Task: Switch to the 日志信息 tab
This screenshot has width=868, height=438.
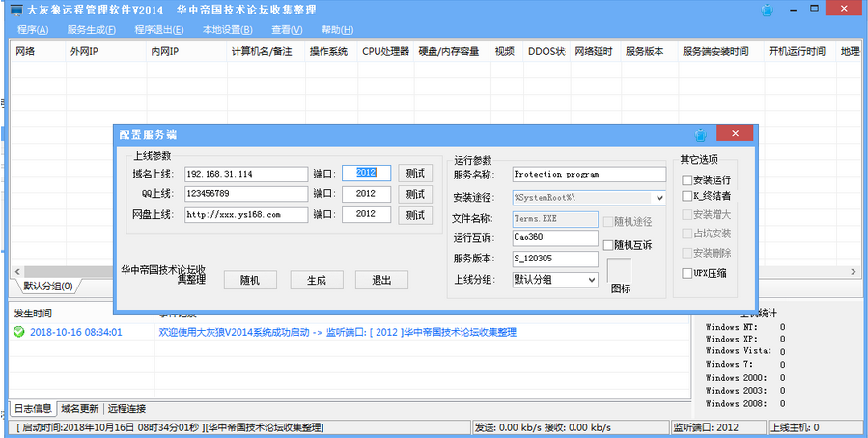Action: point(33,409)
